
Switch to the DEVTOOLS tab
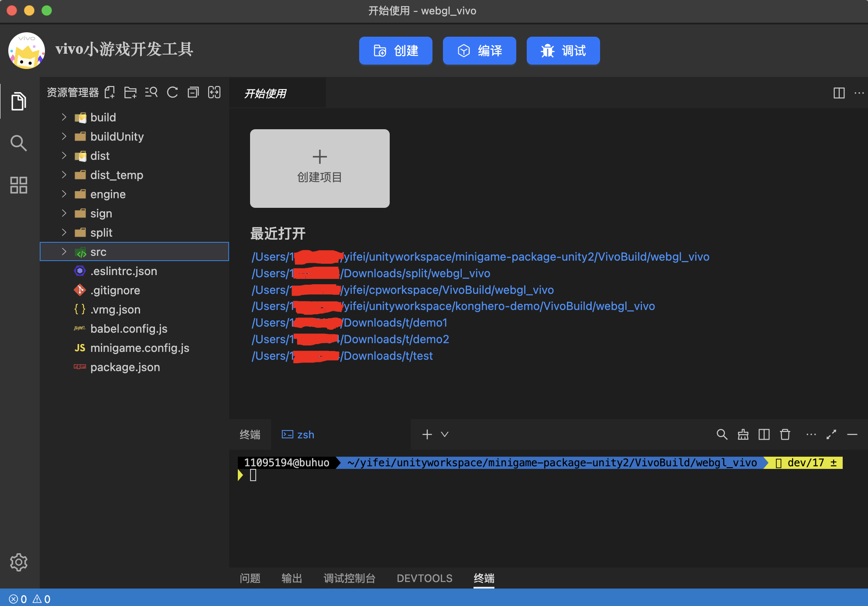tap(425, 578)
